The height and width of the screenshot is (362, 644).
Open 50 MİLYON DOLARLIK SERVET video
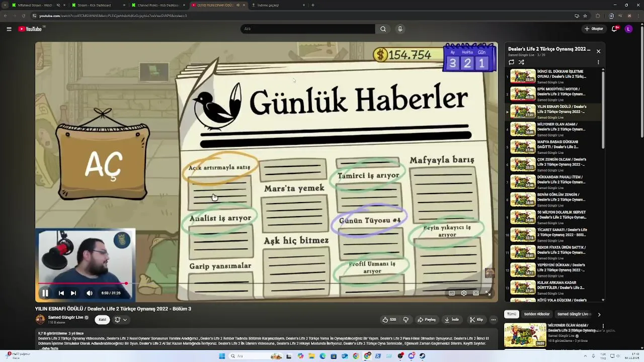(x=553, y=217)
